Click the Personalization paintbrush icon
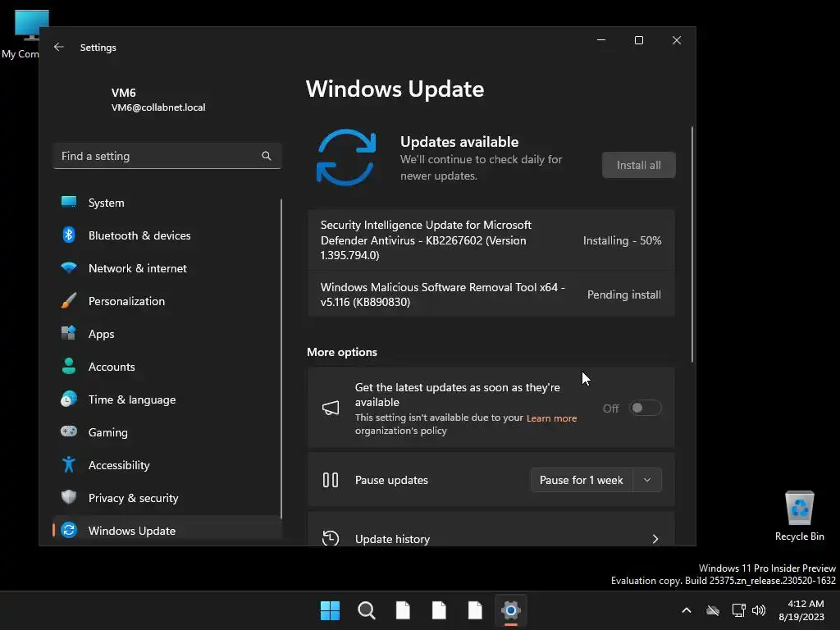The height and width of the screenshot is (630, 840). tap(69, 300)
